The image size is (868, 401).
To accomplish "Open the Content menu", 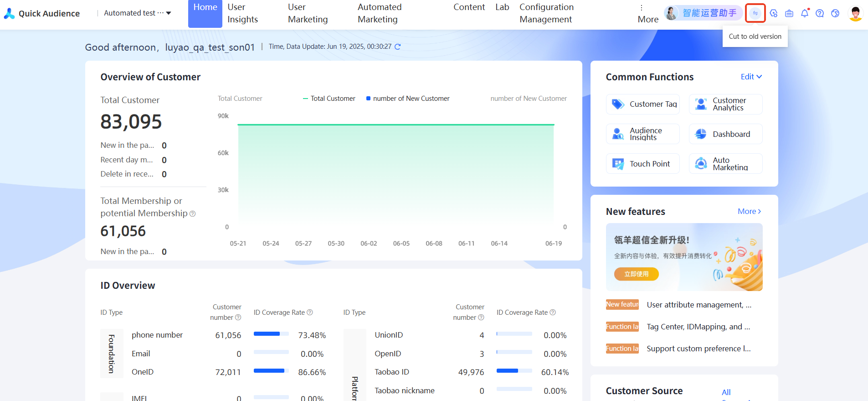I will click(x=469, y=7).
